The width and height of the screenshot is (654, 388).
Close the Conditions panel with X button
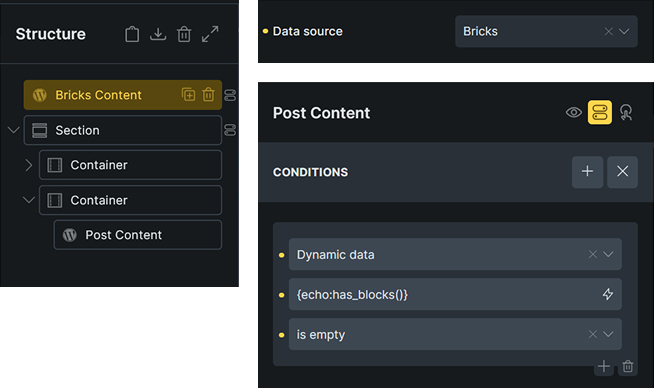coord(622,172)
